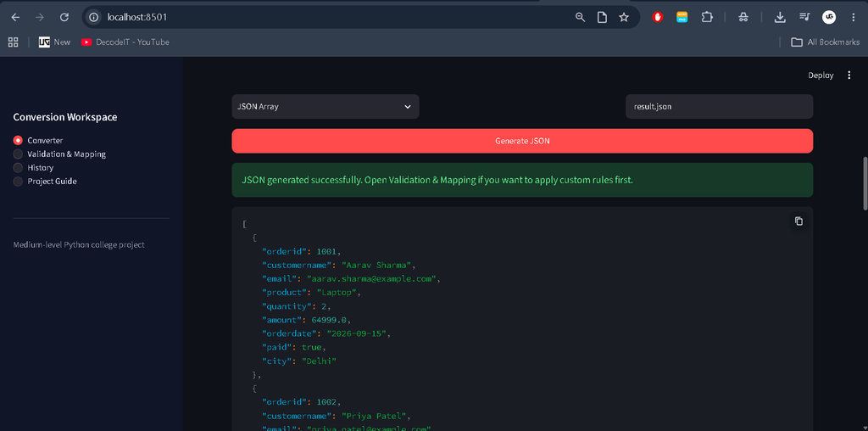This screenshot has height=431, width=868.
Task: Open the media controls icon
Action: [805, 17]
